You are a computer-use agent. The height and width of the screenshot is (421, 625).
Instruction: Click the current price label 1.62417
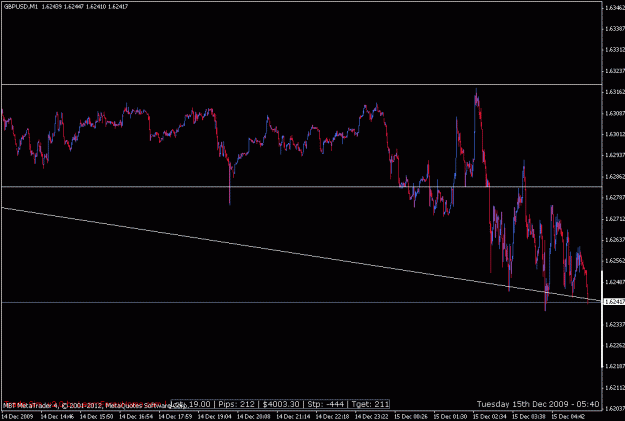(x=615, y=302)
